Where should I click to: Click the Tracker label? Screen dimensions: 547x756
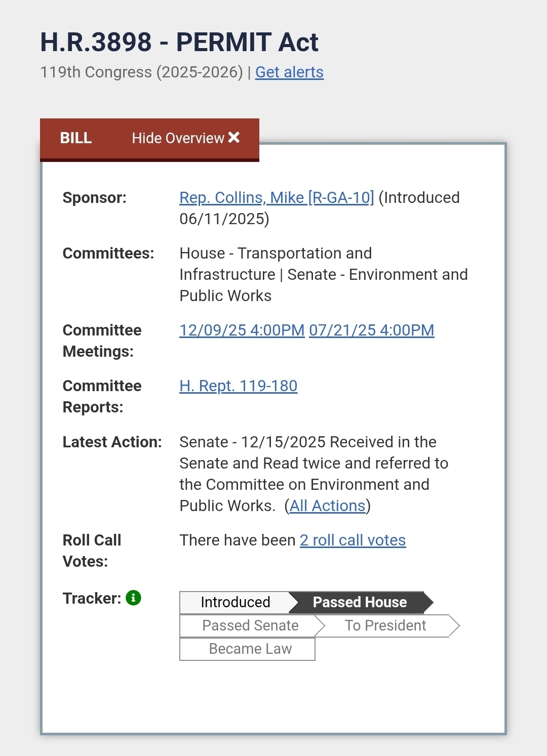click(x=92, y=598)
